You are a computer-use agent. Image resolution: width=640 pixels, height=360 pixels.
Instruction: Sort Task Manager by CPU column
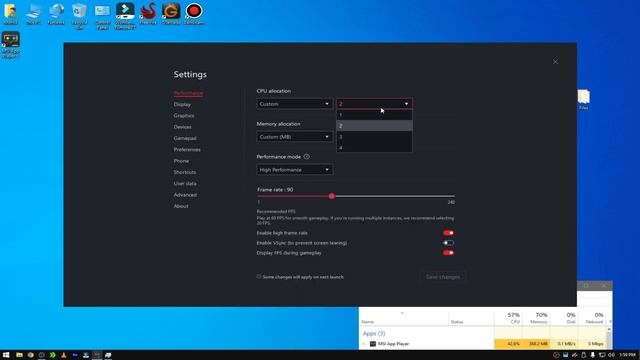pyautogui.click(x=508, y=318)
